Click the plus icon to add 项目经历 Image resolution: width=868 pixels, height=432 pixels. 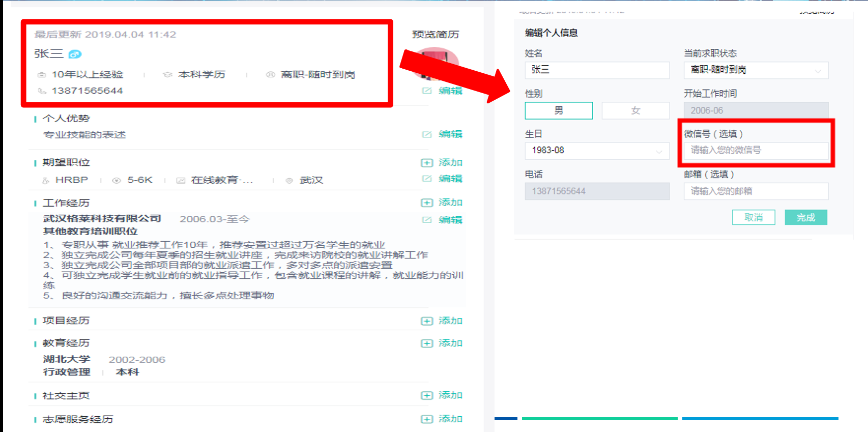click(x=427, y=321)
